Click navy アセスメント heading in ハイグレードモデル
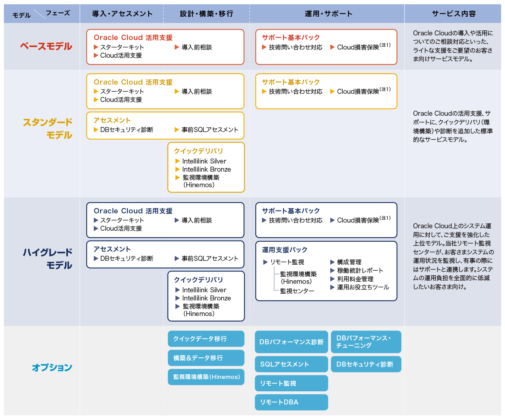The width and height of the screenshot is (505, 420). click(112, 249)
